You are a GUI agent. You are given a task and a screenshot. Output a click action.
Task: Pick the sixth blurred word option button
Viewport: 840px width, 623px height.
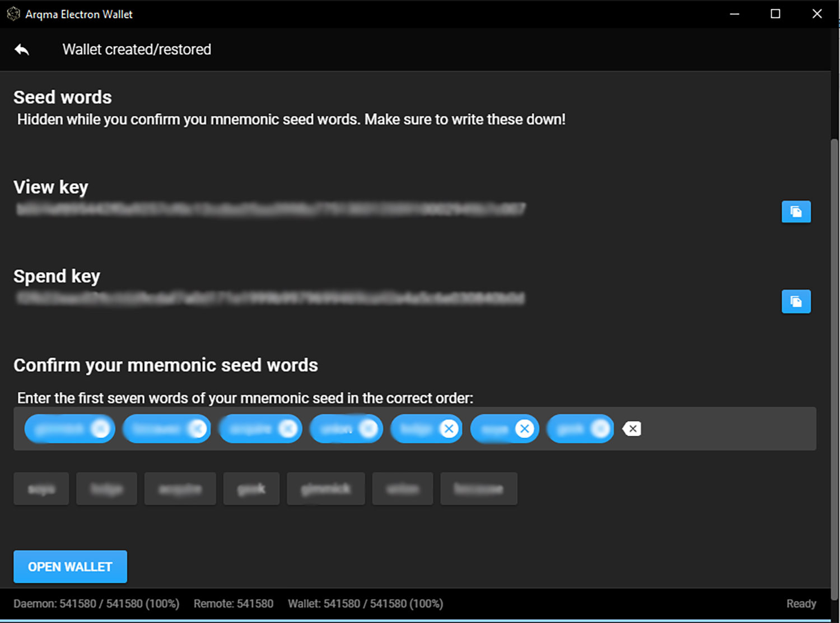pyautogui.click(x=403, y=489)
